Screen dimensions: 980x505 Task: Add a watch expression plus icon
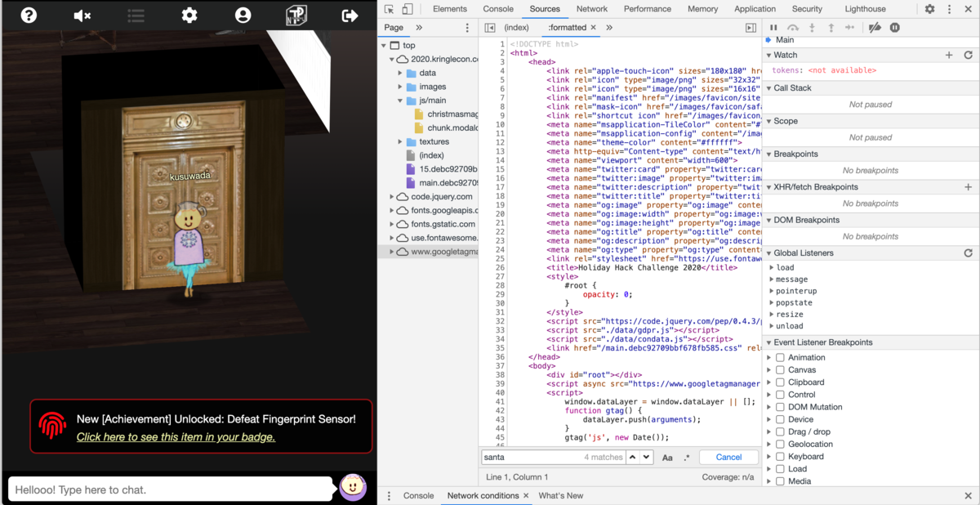pyautogui.click(x=949, y=55)
